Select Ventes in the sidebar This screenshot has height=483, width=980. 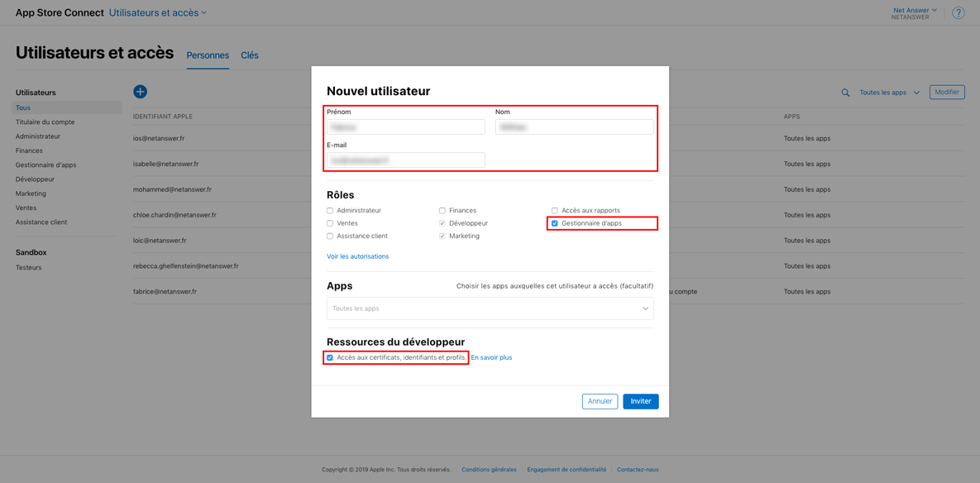tap(26, 208)
